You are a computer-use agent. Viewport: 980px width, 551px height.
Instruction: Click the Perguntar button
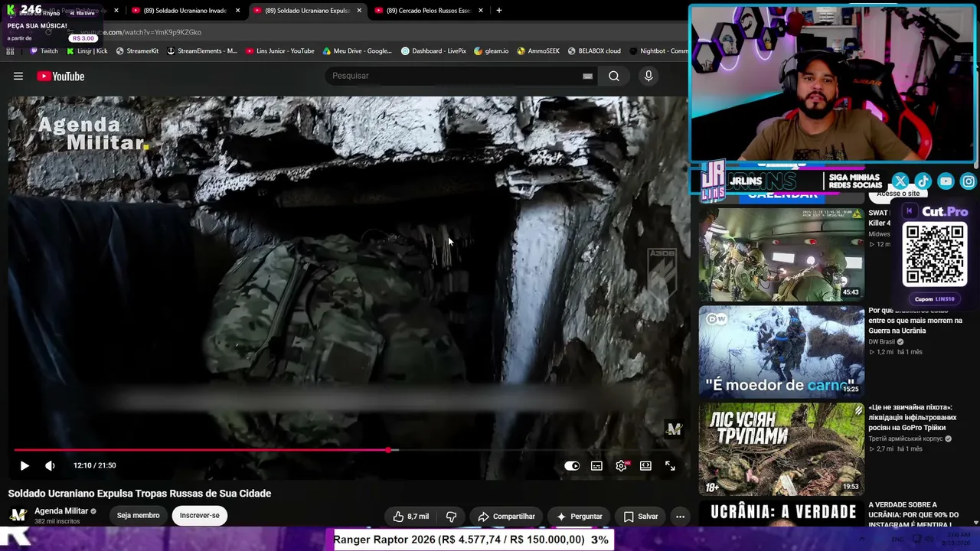click(x=579, y=517)
